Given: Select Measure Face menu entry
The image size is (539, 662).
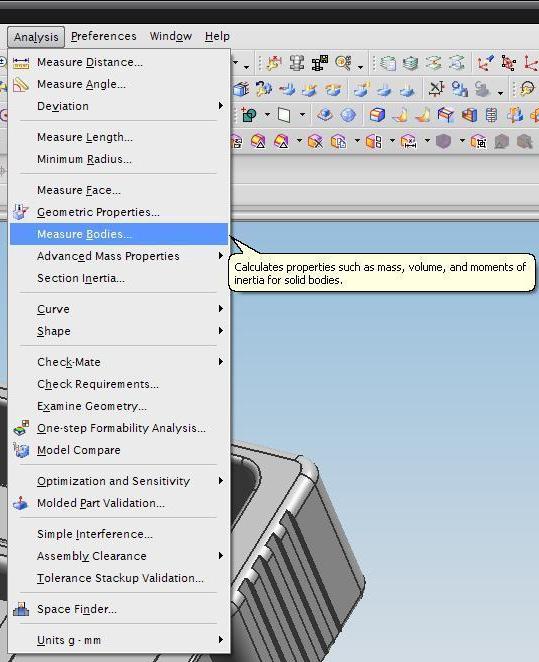Looking at the screenshot, I should (x=119, y=190).
